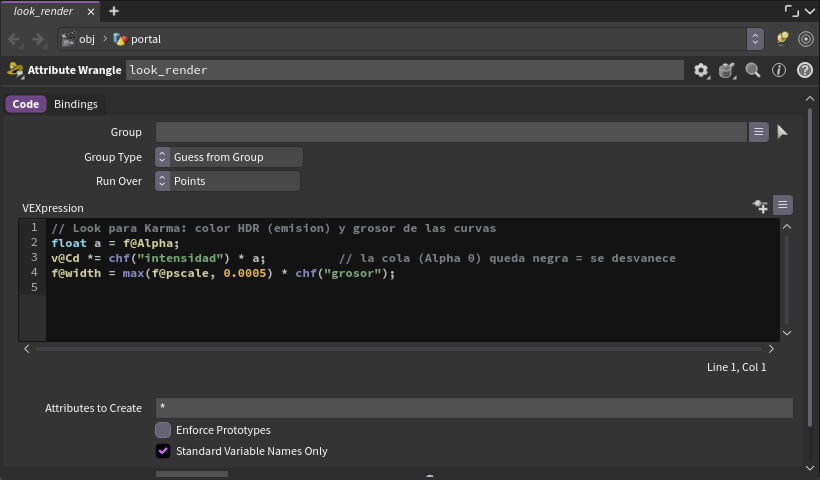Screen dimensions: 820x480
Task: Click the Group selection arrow icon
Action: [x=782, y=132]
